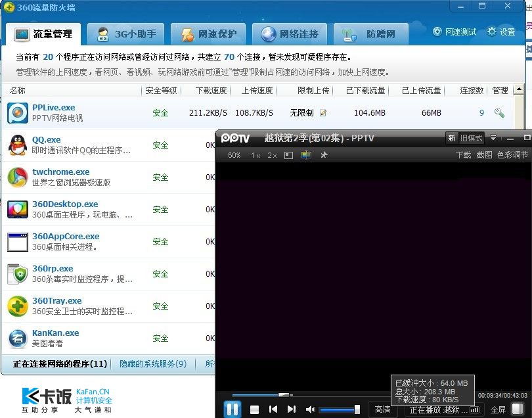Select the twchrome.exe name link
The image size is (532, 418).
(61, 172)
